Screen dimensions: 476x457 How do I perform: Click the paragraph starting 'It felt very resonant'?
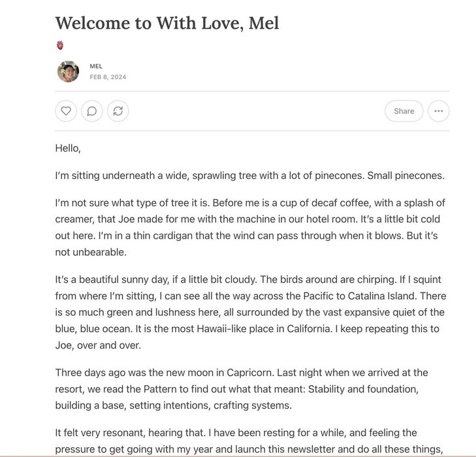(249, 441)
